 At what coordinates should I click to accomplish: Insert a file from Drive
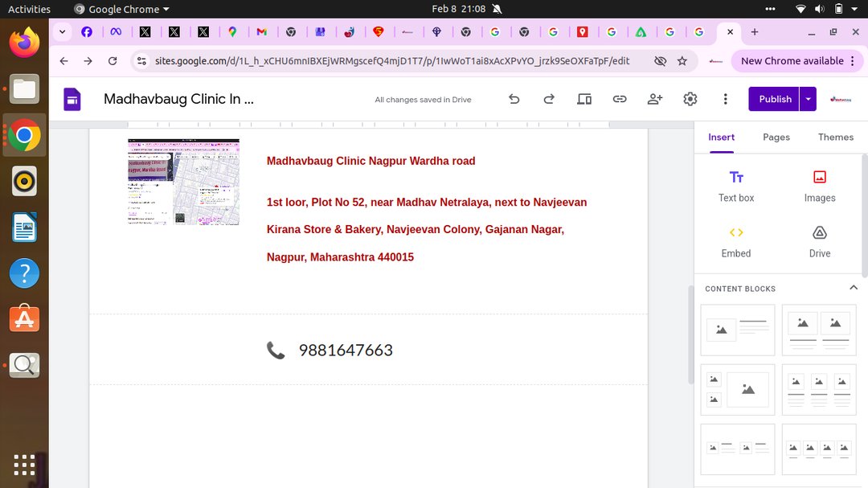[x=819, y=241]
